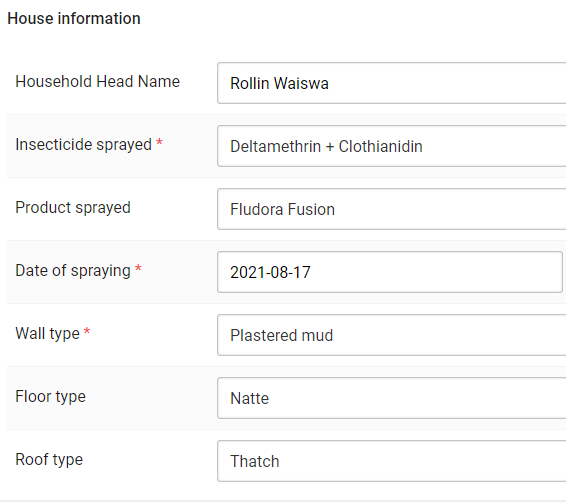The width and height of the screenshot is (566, 502).
Task: Open the Insecticide sprayed dropdown
Action: 392,146
